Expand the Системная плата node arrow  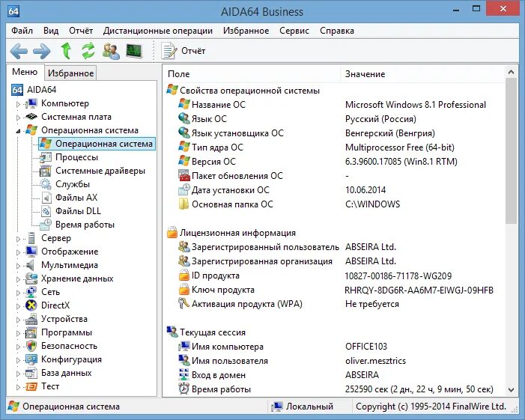click(x=19, y=118)
